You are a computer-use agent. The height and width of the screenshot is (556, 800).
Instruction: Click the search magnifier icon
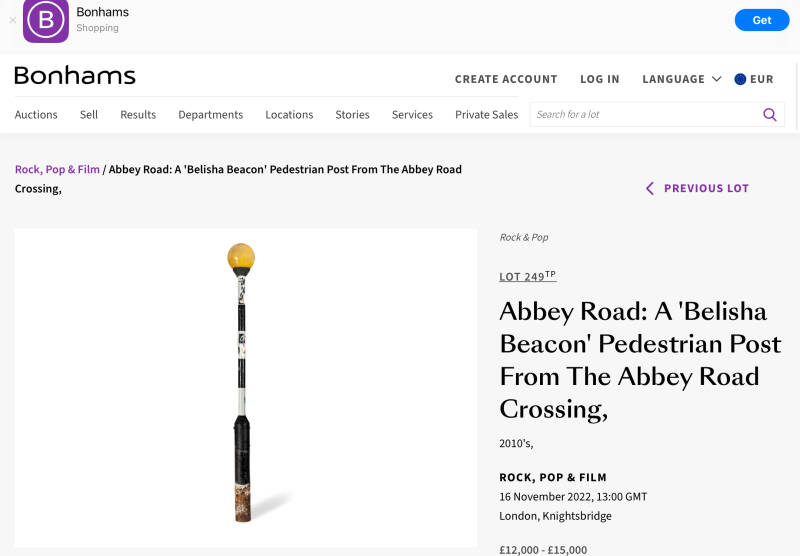pos(769,115)
